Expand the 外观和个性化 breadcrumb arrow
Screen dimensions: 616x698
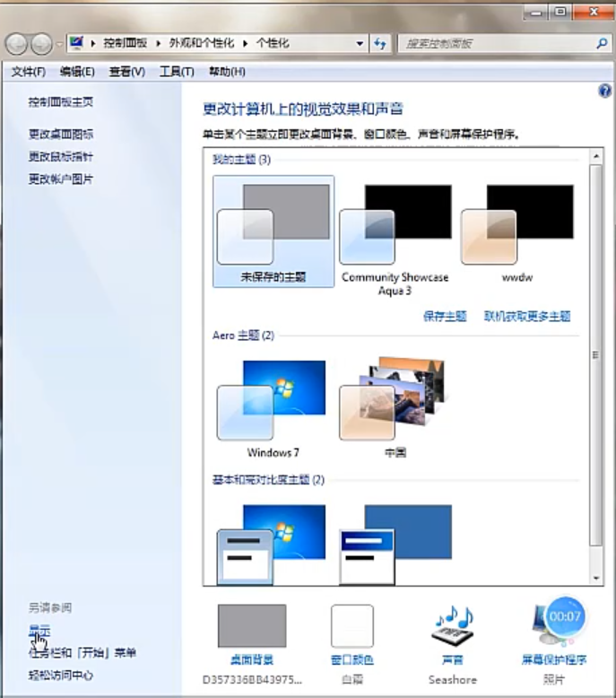click(250, 43)
